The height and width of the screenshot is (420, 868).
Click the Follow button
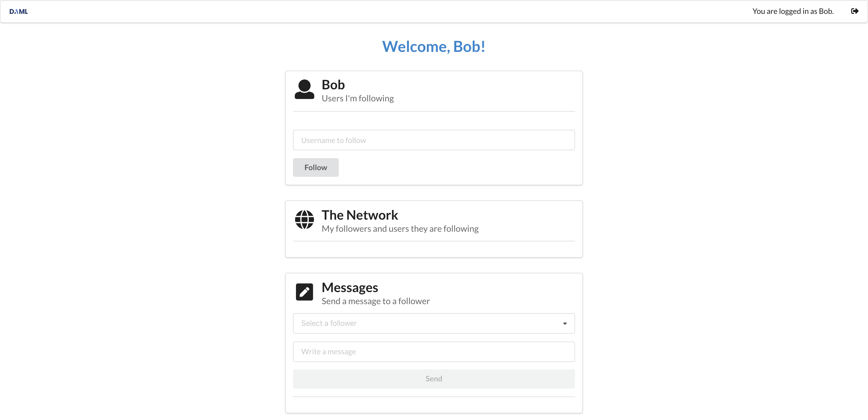[x=315, y=167]
